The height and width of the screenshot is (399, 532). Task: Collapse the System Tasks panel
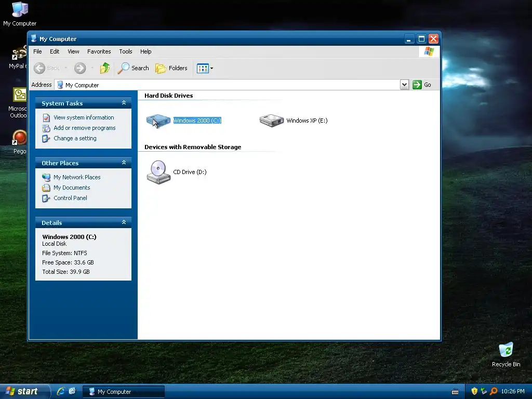[124, 103]
